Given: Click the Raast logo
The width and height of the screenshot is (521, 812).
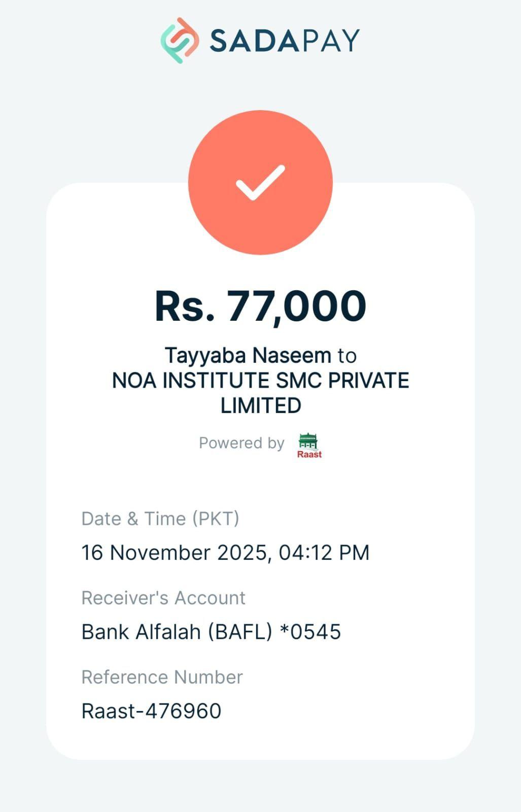Looking at the screenshot, I should (309, 446).
